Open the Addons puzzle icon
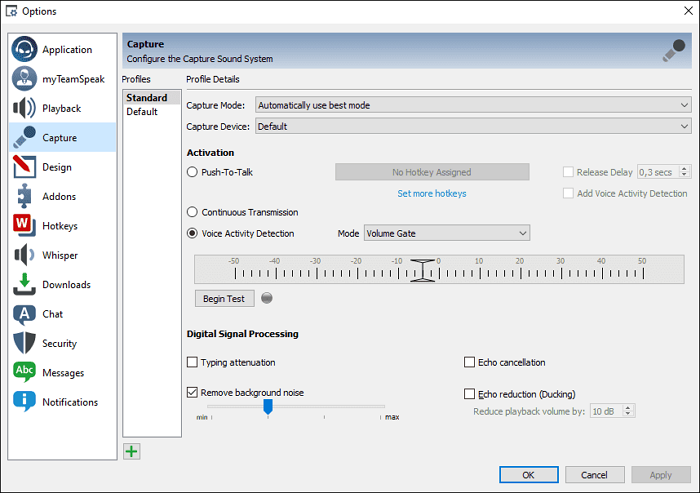 tap(25, 196)
